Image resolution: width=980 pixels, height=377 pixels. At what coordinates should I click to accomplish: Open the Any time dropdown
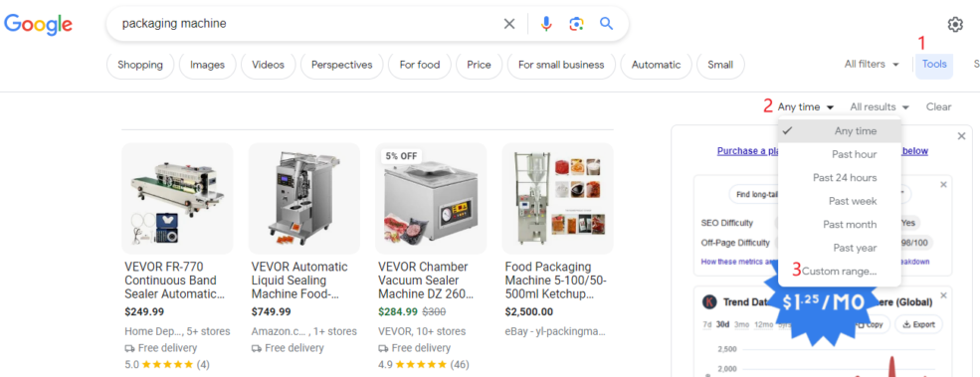click(806, 106)
